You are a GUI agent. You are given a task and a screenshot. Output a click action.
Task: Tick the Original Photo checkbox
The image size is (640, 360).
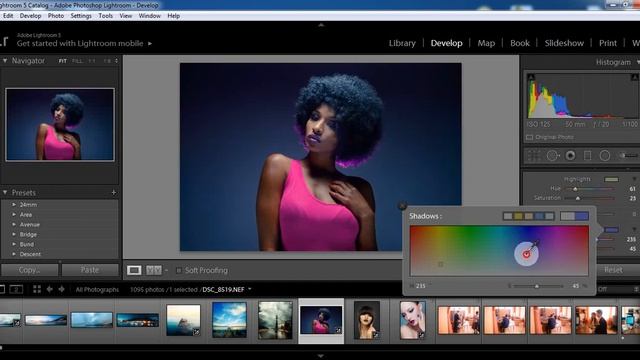coord(529,137)
